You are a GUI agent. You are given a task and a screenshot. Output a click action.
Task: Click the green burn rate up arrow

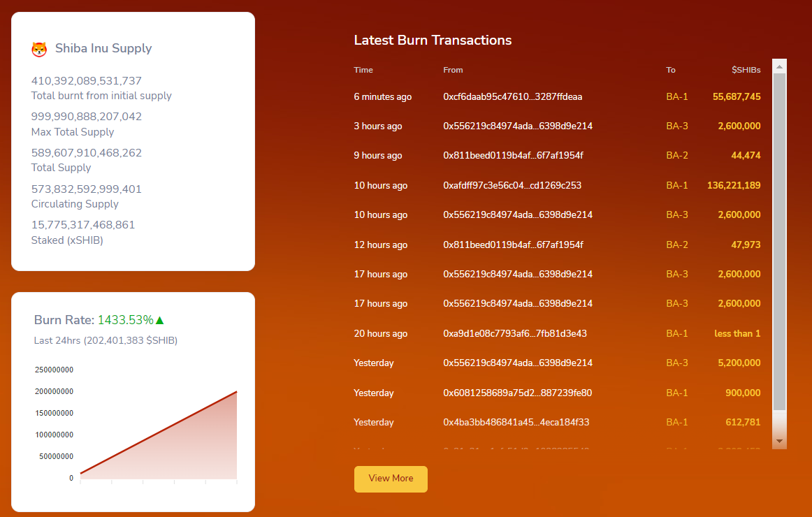coord(159,321)
